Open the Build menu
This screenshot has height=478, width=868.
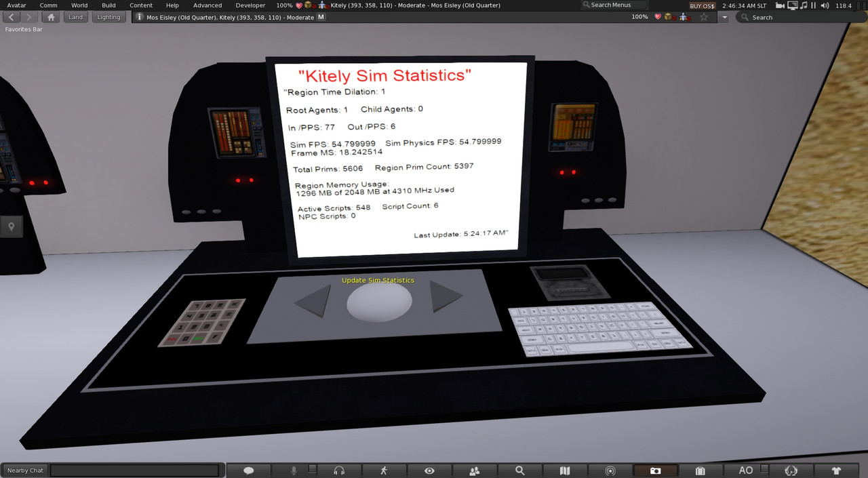(108, 5)
